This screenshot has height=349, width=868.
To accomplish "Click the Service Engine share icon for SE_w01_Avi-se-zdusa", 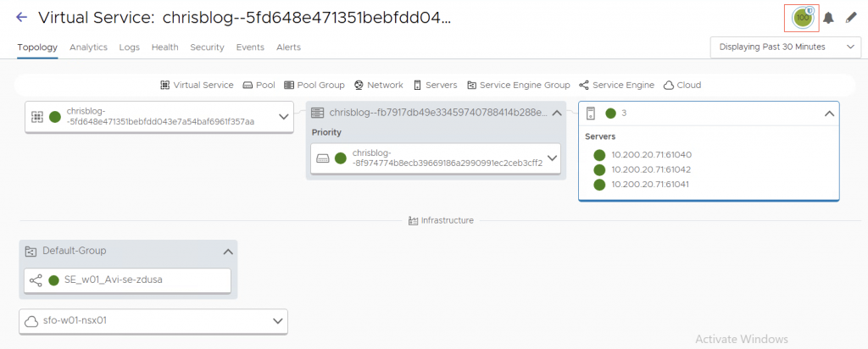I will (36, 280).
